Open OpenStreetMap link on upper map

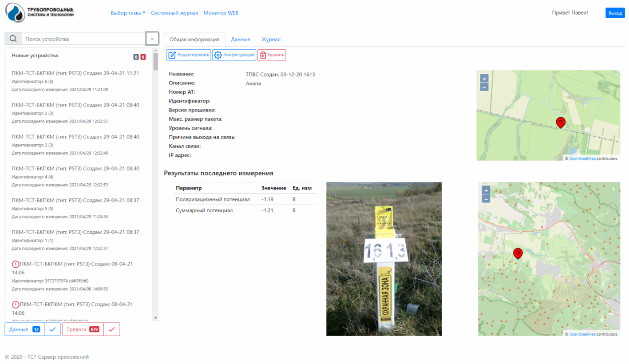tap(582, 158)
